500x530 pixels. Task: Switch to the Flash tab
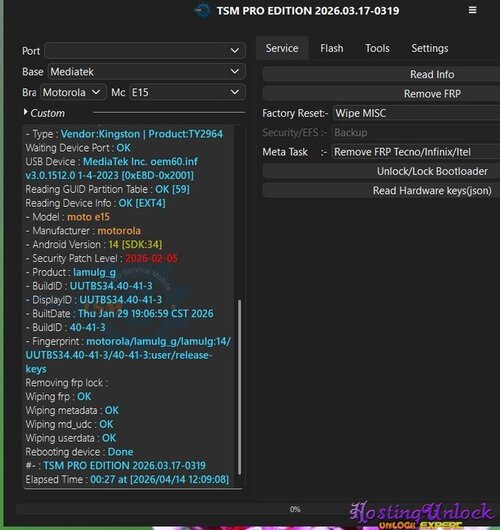point(332,48)
